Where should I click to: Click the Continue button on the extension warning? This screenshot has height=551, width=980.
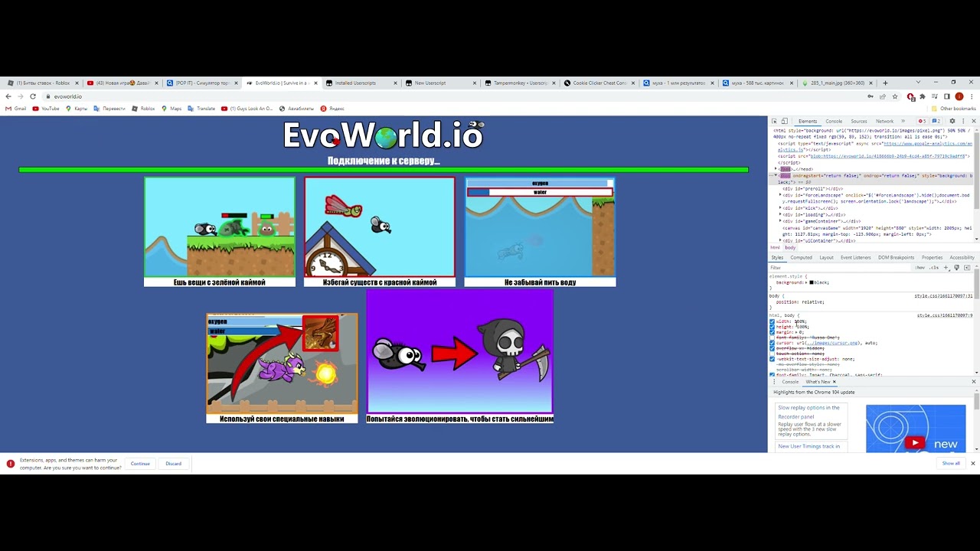pos(140,464)
